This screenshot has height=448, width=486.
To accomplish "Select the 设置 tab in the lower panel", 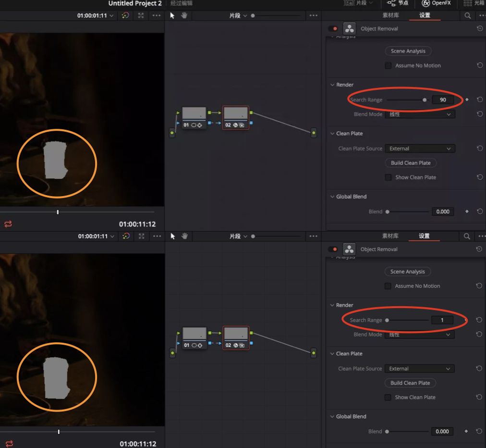I will [x=425, y=236].
